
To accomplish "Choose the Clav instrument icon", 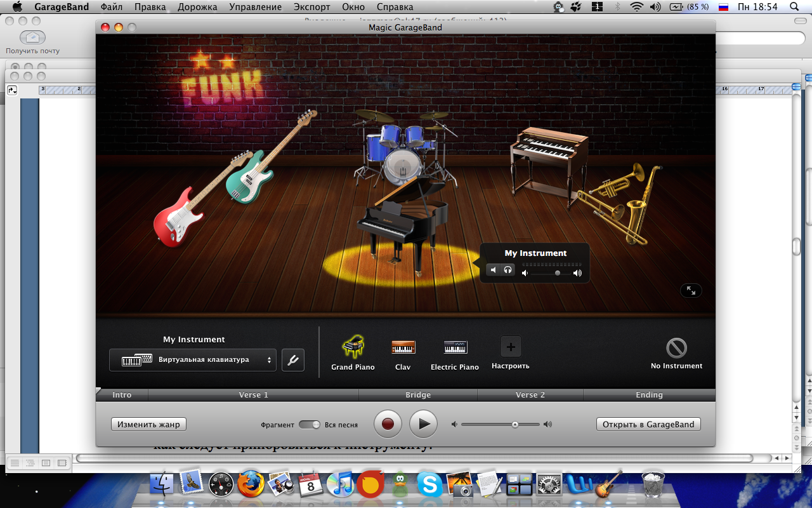I will (x=403, y=347).
